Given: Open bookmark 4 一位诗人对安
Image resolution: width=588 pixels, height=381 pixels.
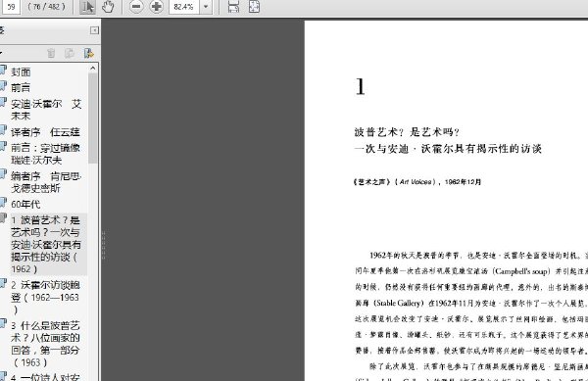Looking at the screenshot, I should [45, 377].
